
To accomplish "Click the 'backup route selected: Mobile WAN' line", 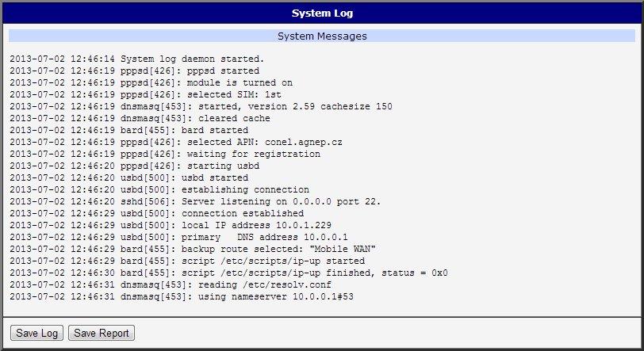I will (193, 250).
